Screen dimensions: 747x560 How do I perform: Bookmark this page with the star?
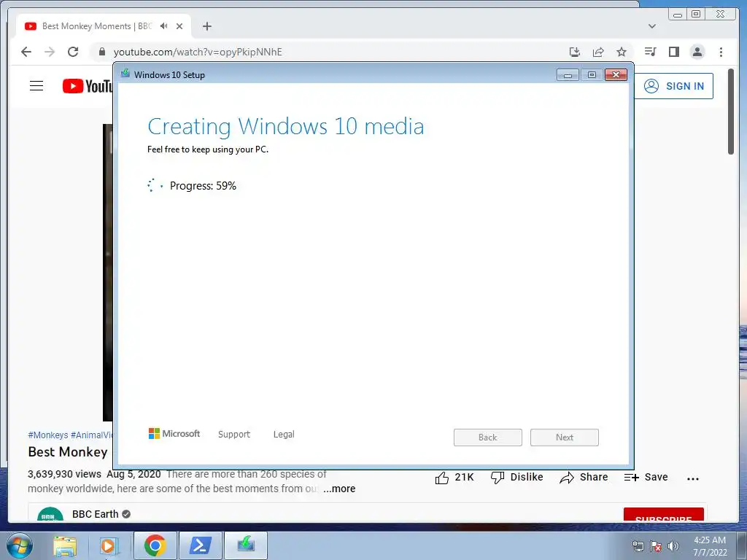click(622, 52)
